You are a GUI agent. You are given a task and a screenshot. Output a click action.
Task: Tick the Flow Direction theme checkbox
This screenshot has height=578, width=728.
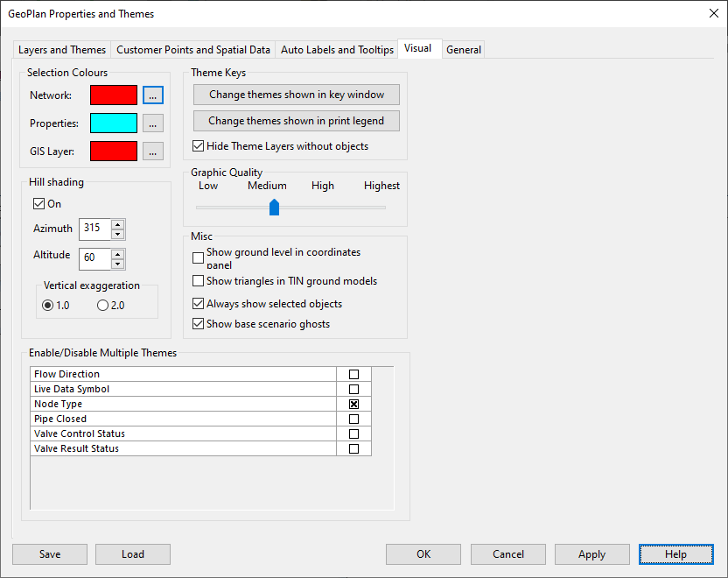click(353, 374)
